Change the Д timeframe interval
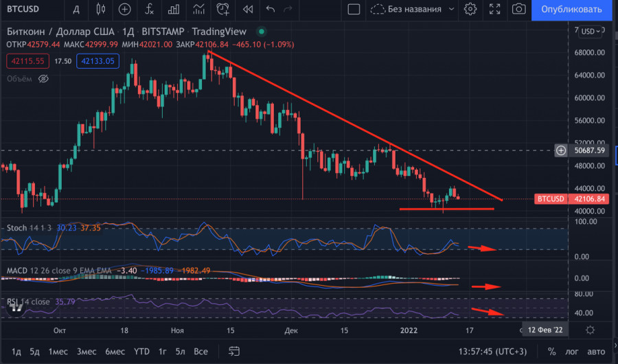Screen dimensions: 618x364 pos(76,9)
